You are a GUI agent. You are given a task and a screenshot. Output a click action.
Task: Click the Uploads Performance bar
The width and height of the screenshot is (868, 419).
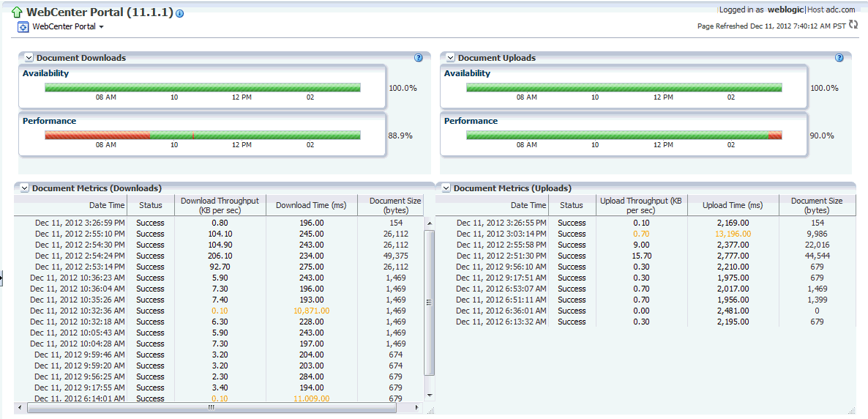click(624, 136)
